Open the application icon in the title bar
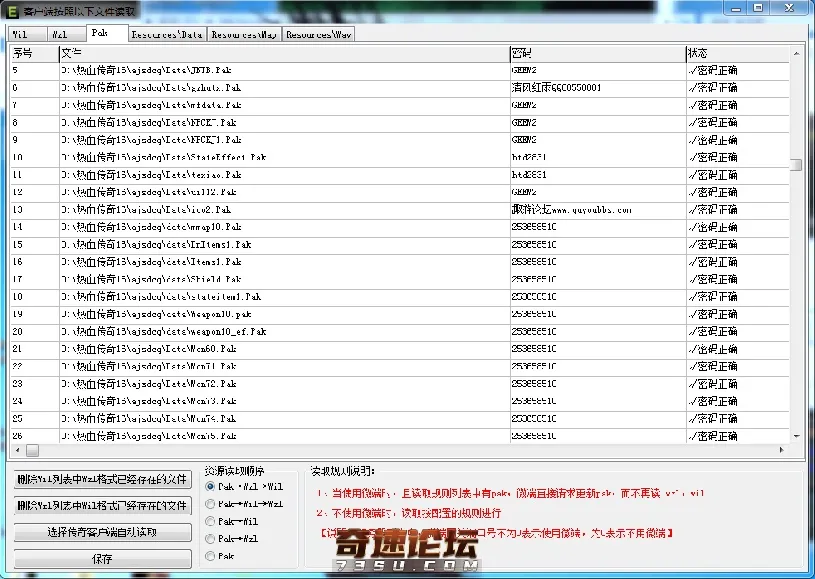815x579 pixels. click(11, 11)
